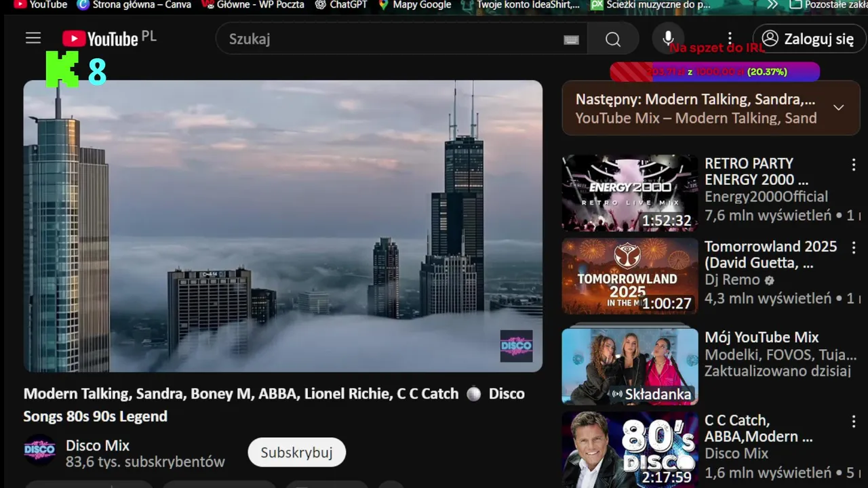
Task: Click the 83,6 tys. subskrybentów text
Action: 145,462
